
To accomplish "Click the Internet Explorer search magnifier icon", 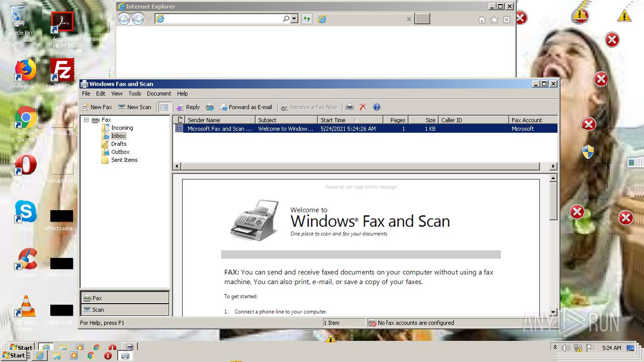I will 286,19.
